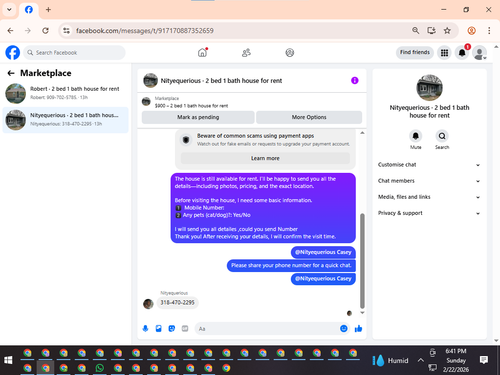Viewport: 500px width, 375px height.
Task: Open conversation information purple icon
Action: pyautogui.click(x=355, y=80)
